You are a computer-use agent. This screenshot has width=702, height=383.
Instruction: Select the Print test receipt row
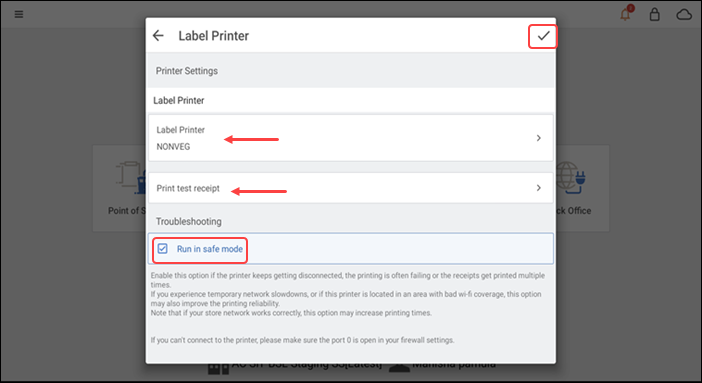pyautogui.click(x=351, y=188)
